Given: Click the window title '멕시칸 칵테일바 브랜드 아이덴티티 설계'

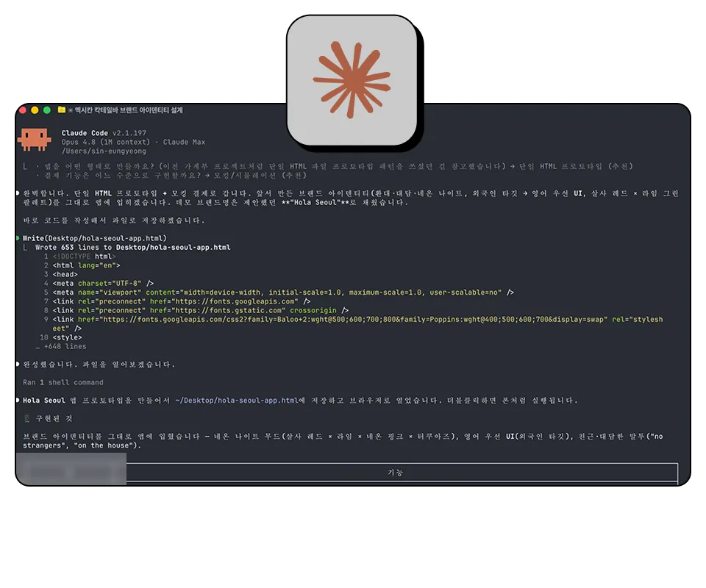Looking at the screenshot, I should click(x=128, y=110).
